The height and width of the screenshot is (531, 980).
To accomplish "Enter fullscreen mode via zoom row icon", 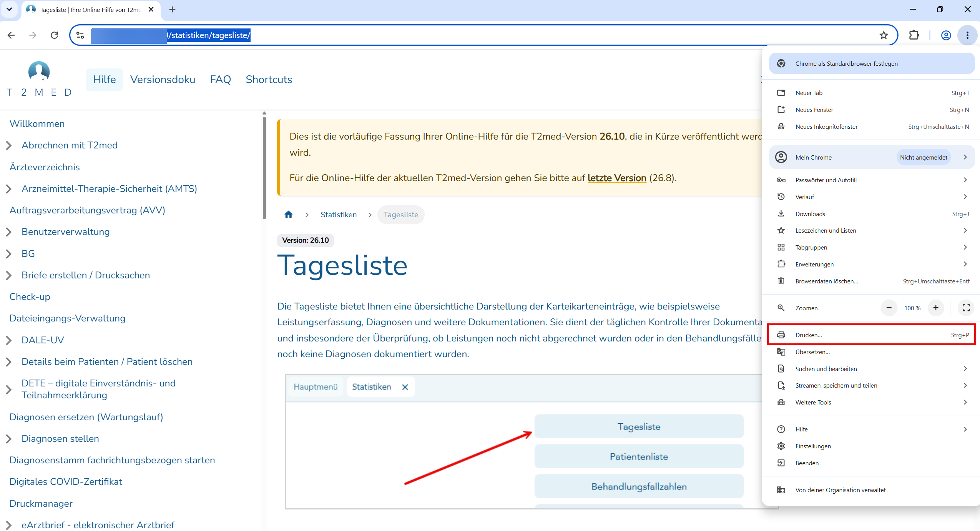I will pos(966,308).
